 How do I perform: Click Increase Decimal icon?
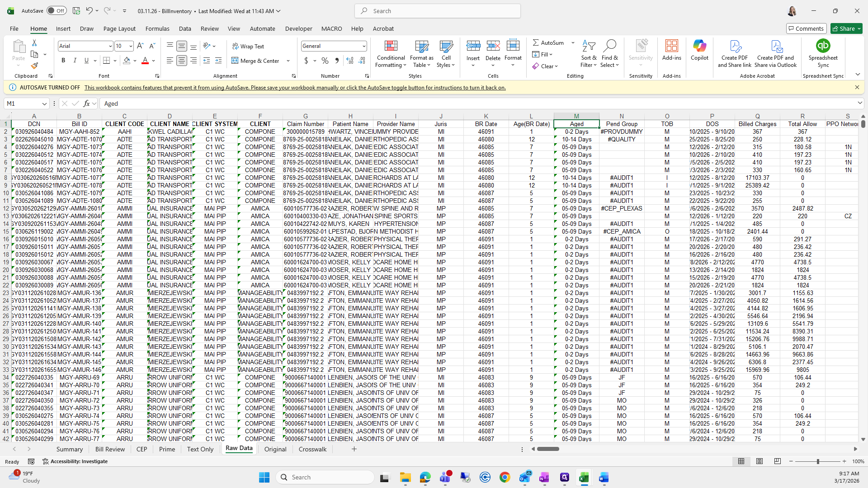(349, 61)
